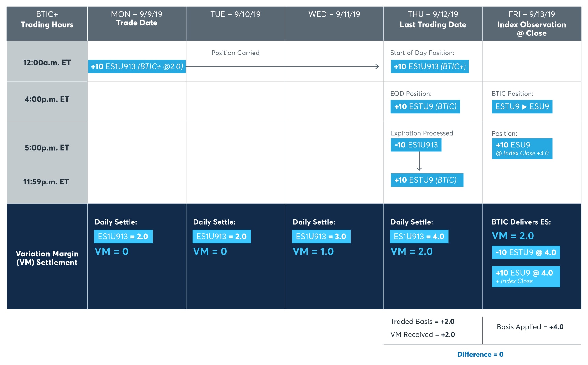
Task: Click the Difference = 0 text
Action: (x=480, y=354)
